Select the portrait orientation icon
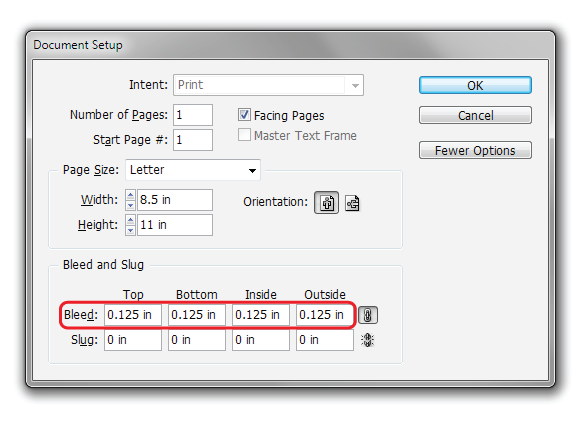Screen dimensions: 577x422 point(326,202)
